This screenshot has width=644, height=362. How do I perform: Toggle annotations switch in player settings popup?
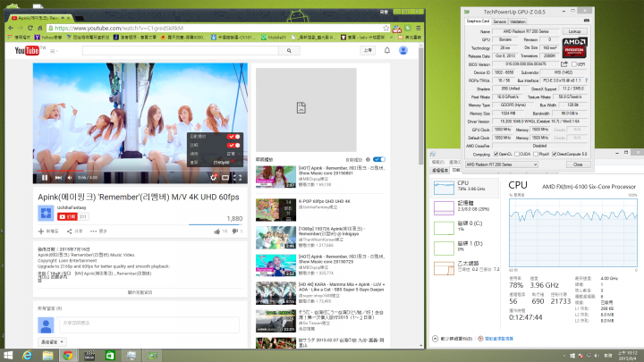(x=234, y=145)
